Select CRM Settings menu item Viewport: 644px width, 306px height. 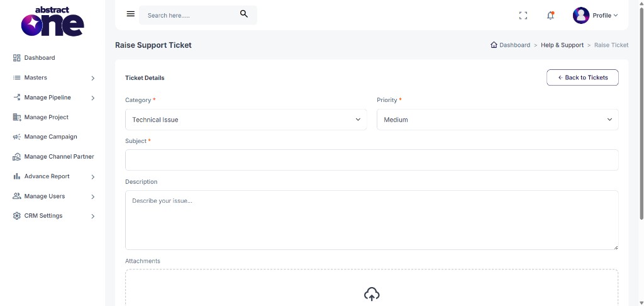pos(43,216)
